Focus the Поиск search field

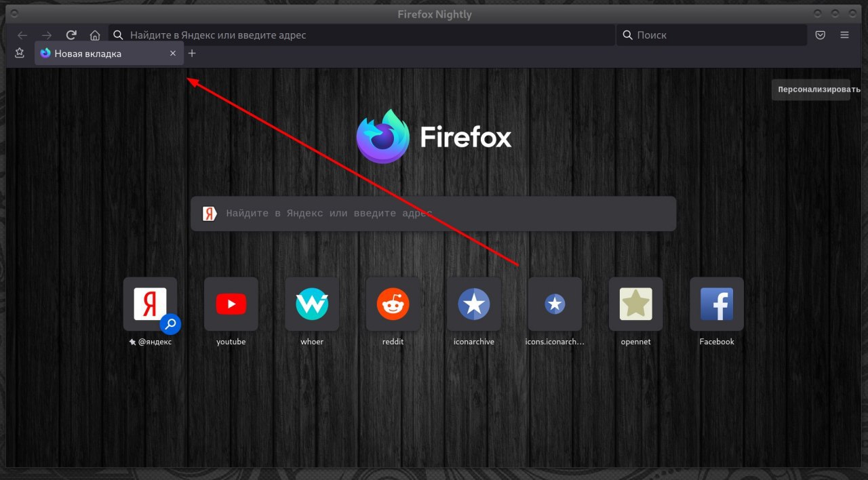711,35
